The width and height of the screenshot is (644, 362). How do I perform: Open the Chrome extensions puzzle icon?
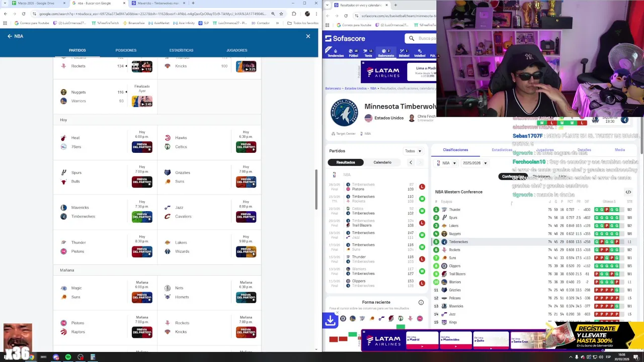tap(294, 14)
